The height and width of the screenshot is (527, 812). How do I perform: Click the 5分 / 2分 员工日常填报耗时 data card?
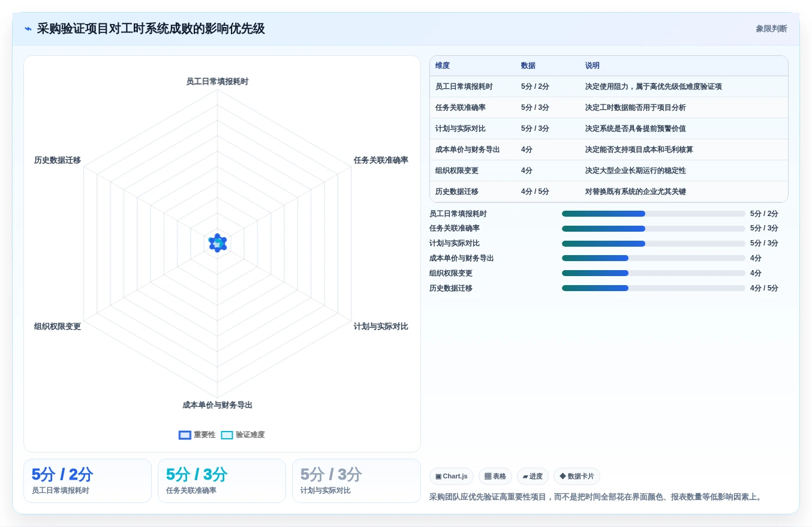point(88,481)
